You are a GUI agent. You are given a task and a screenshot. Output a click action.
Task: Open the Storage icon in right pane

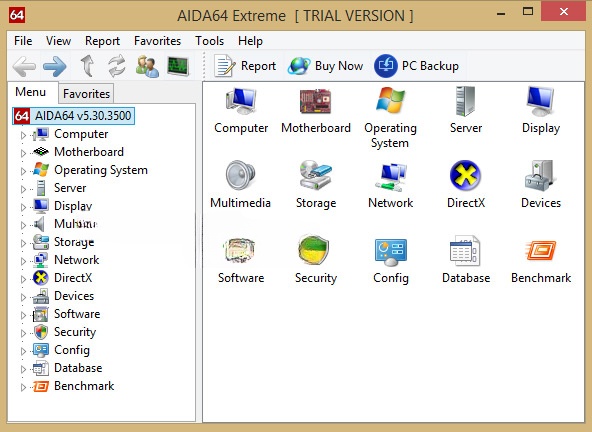tap(316, 175)
